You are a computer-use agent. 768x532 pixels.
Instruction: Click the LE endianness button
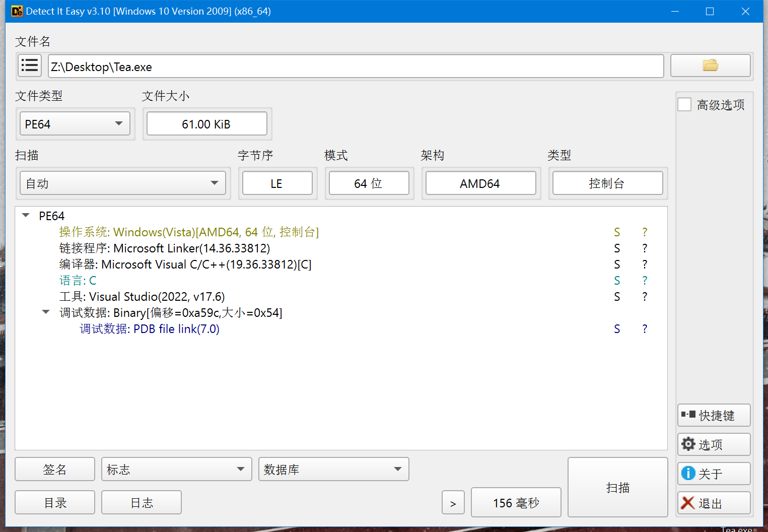tap(277, 183)
